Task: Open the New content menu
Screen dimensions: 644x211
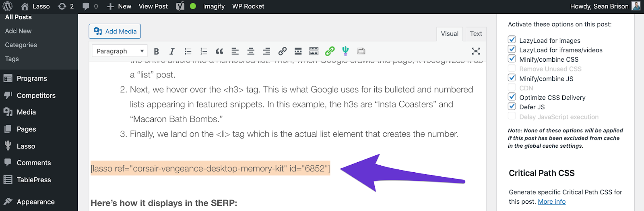Action: (119, 6)
